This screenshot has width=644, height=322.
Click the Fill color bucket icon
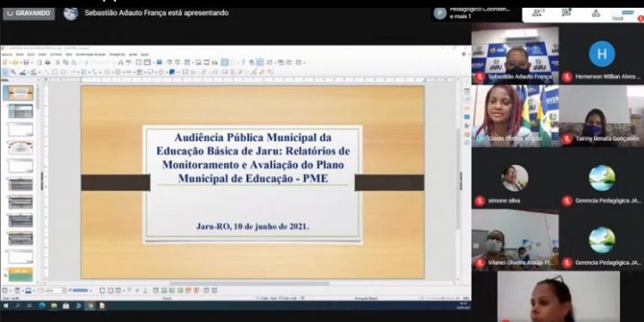pos(33,72)
